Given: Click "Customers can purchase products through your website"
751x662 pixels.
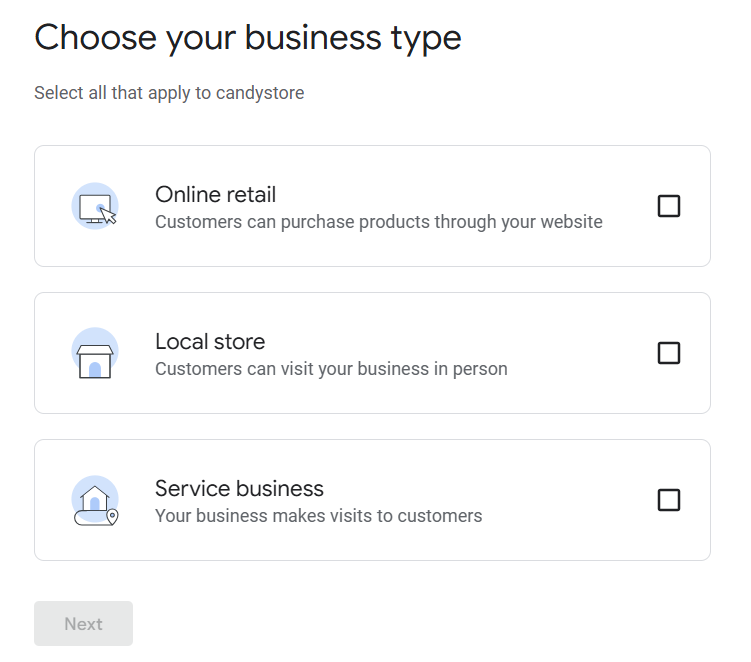Looking at the screenshot, I should click(x=378, y=222).
